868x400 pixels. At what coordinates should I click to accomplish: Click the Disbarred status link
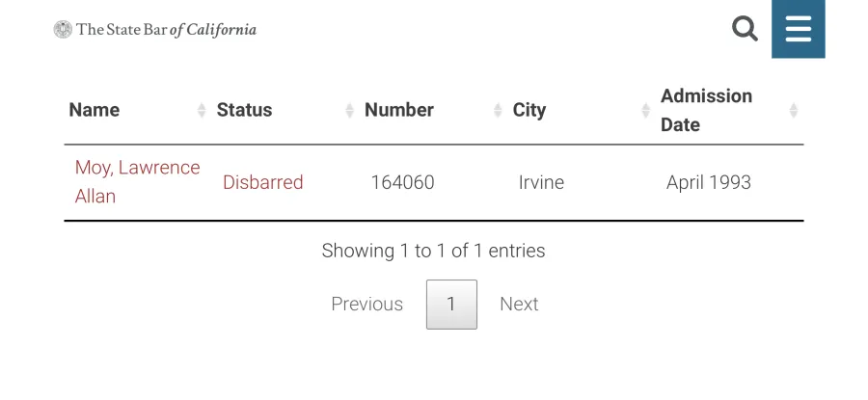click(262, 182)
